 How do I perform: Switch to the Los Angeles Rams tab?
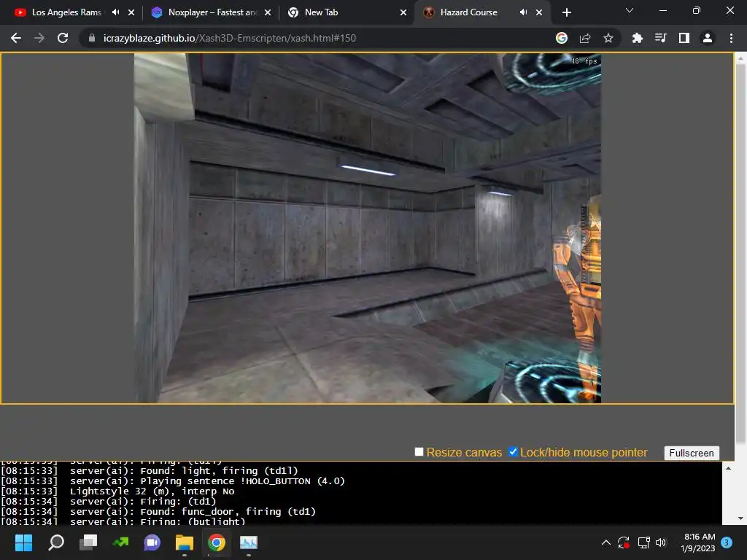tap(66, 12)
